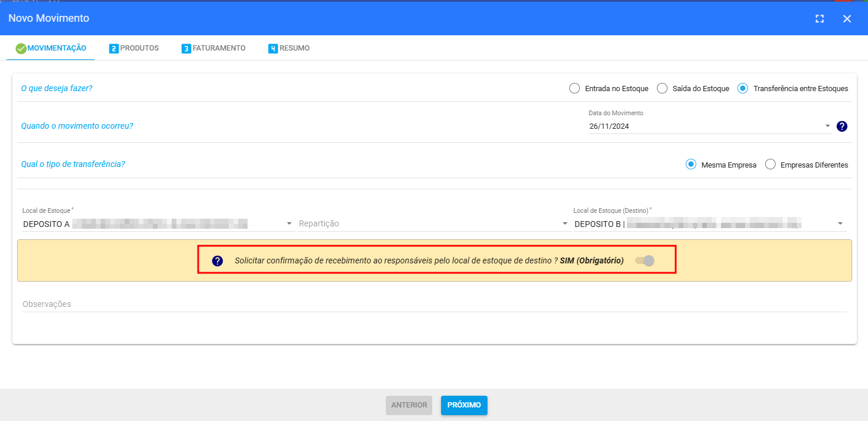The width and height of the screenshot is (868, 421).
Task: Click the Anterior button
Action: point(409,405)
